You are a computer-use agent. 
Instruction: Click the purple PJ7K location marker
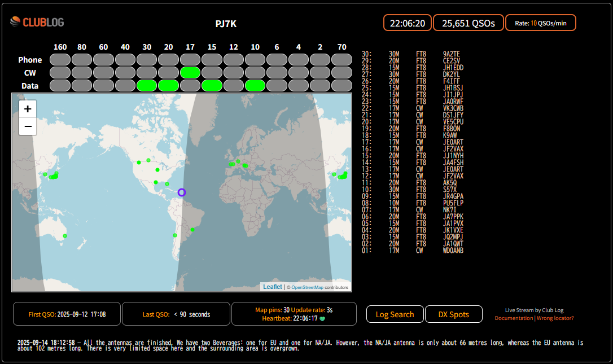click(182, 192)
